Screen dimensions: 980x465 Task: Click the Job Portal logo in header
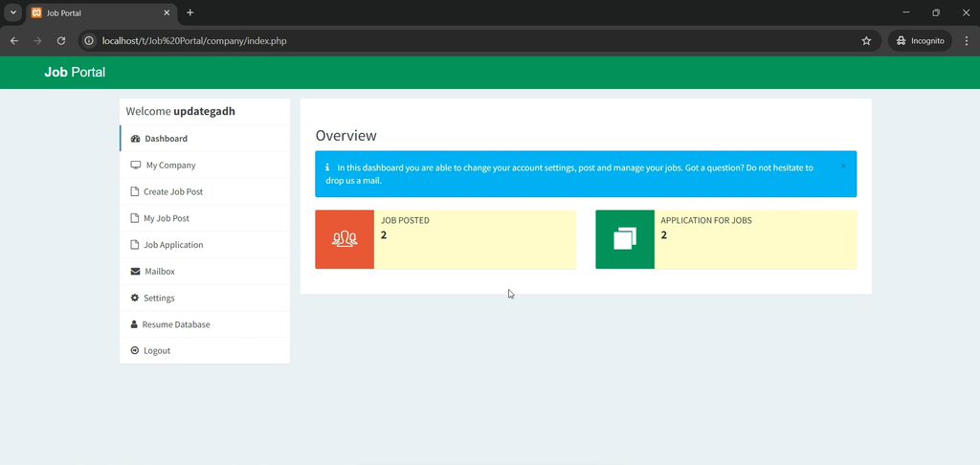[x=75, y=73]
